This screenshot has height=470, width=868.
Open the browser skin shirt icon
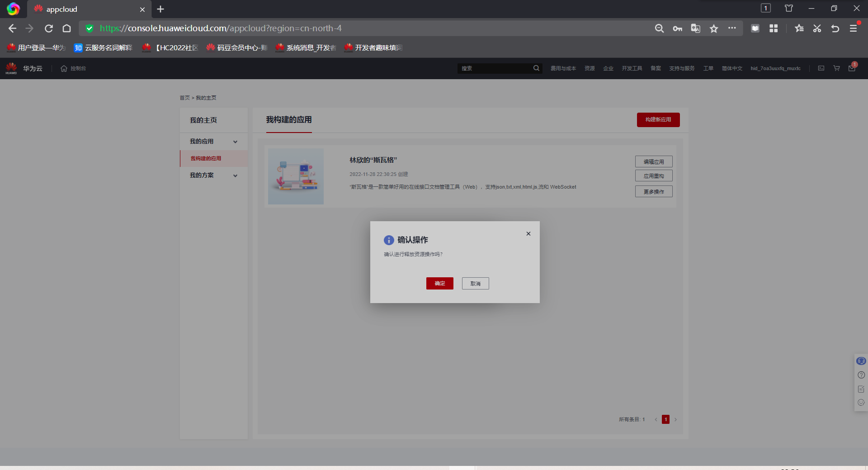pos(789,8)
